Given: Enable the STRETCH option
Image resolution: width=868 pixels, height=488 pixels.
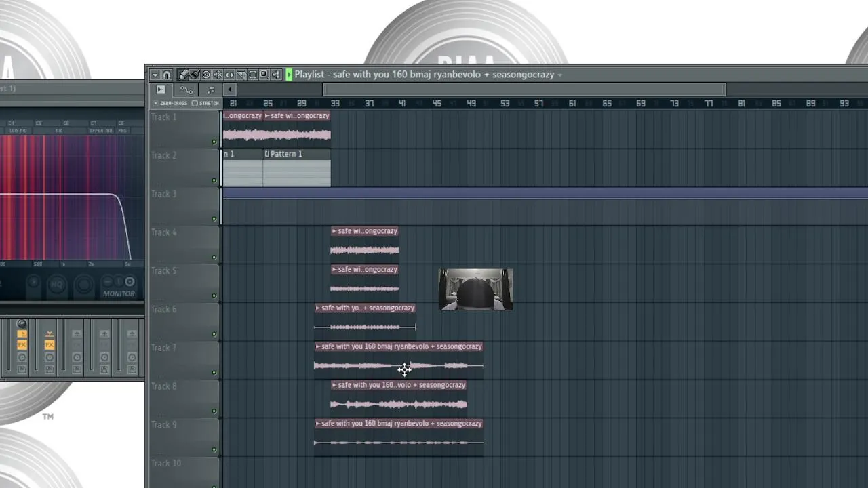Looking at the screenshot, I should (x=205, y=103).
